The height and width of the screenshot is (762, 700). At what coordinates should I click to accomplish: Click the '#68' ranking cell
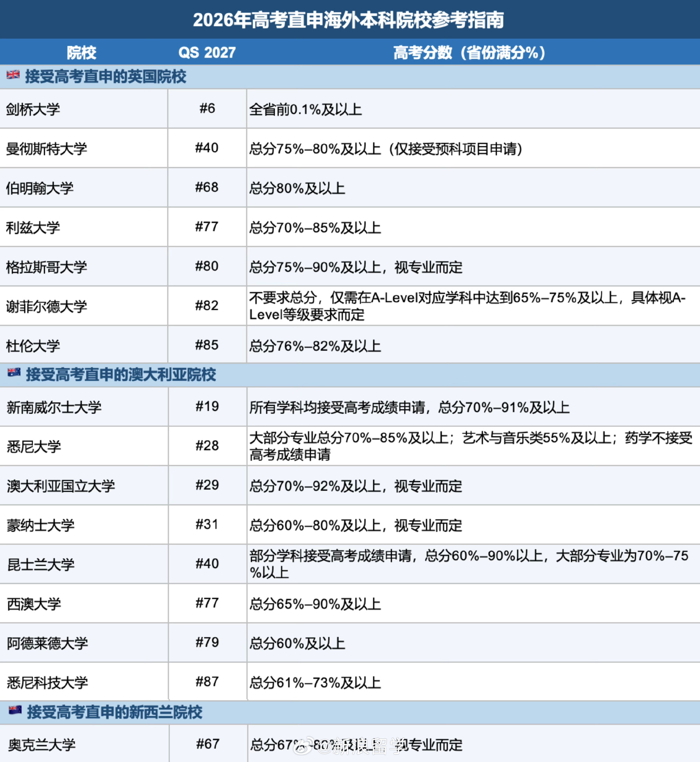pyautogui.click(x=207, y=187)
